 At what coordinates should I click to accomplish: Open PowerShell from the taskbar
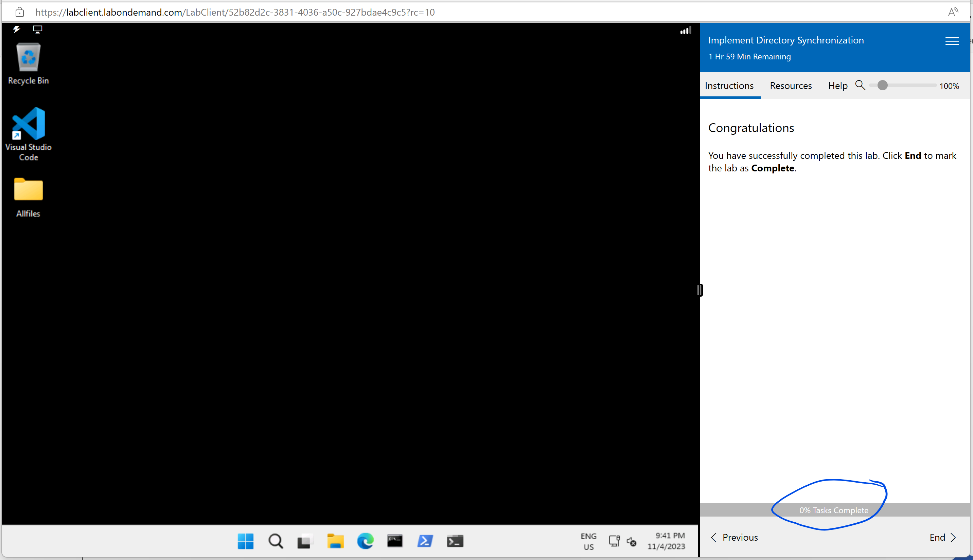pyautogui.click(x=425, y=540)
